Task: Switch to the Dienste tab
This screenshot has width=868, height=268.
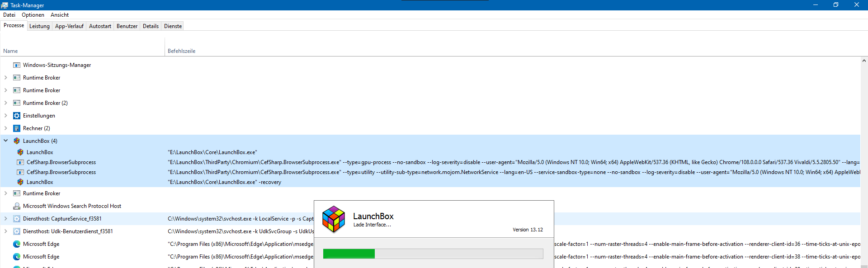Action: 173,26
